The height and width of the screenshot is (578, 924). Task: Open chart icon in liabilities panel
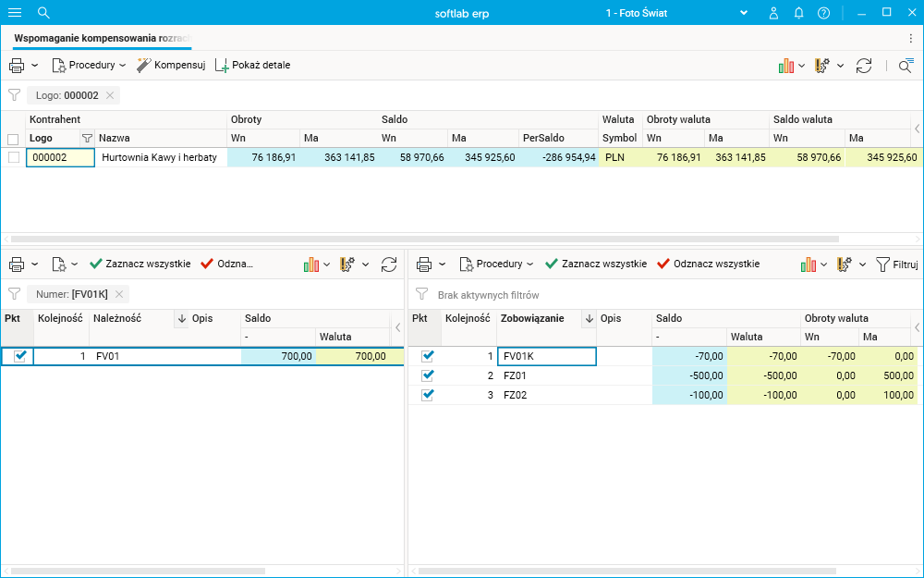[808, 264]
